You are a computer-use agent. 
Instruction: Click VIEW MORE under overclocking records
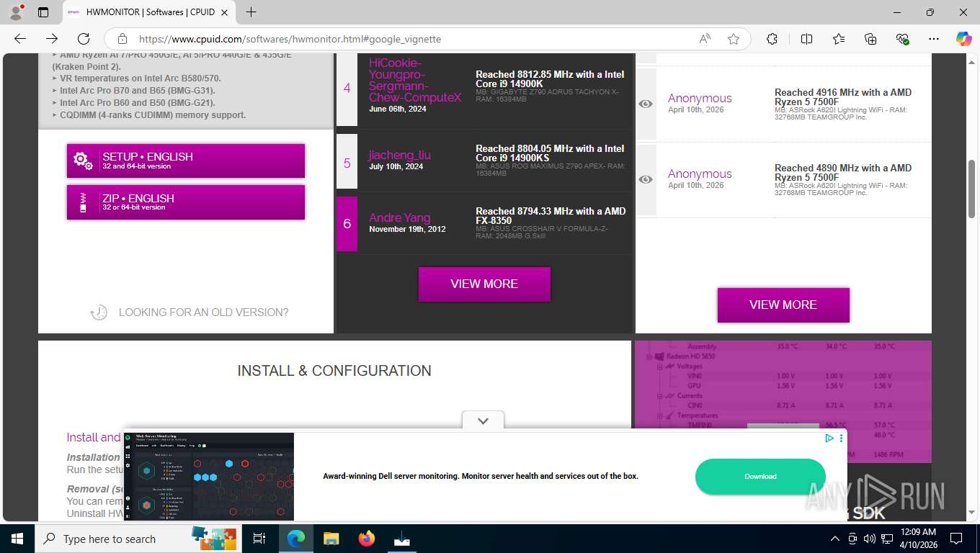click(x=484, y=284)
